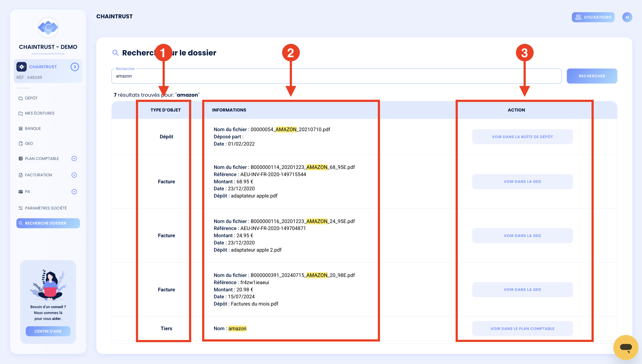Click the Mes Écritures folder icon

[x=21, y=113]
